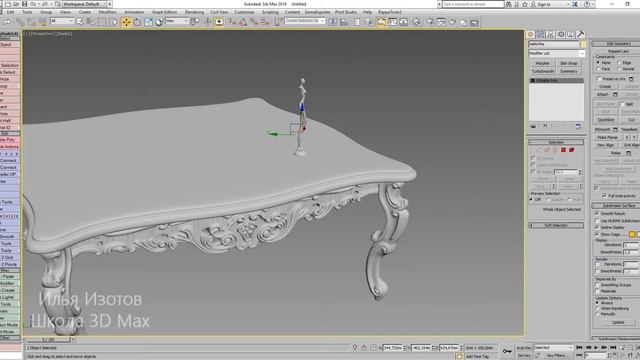640x360 pixels.
Task: Click Configure Modifier Sets icon
Action: coord(578,127)
